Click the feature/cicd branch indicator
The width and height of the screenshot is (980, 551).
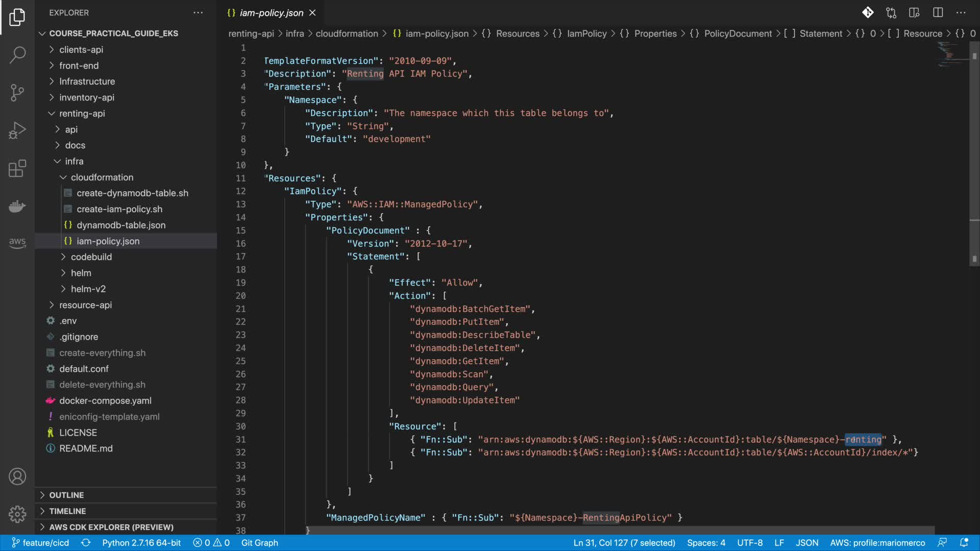click(41, 543)
